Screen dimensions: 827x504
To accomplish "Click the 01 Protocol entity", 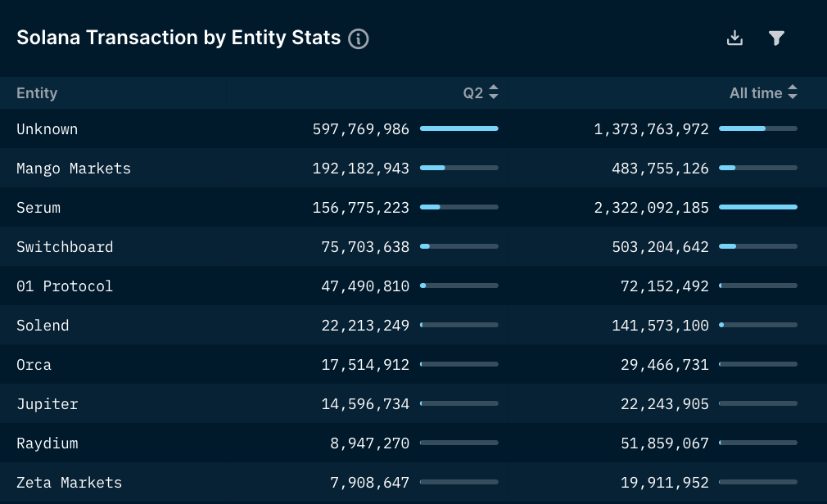I will [x=65, y=286].
